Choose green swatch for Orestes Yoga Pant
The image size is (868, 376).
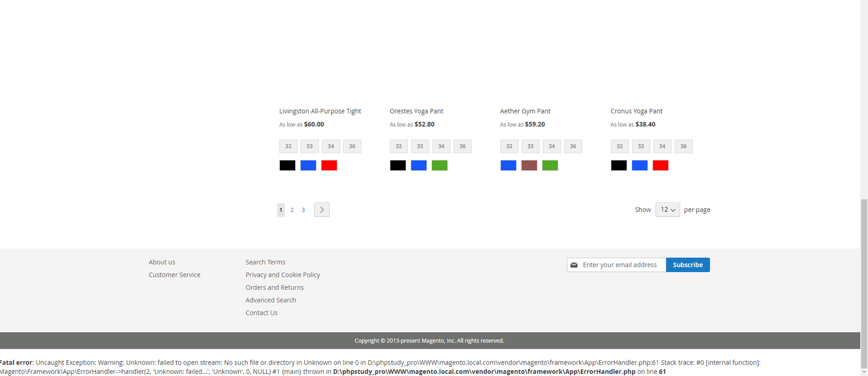[x=439, y=166]
